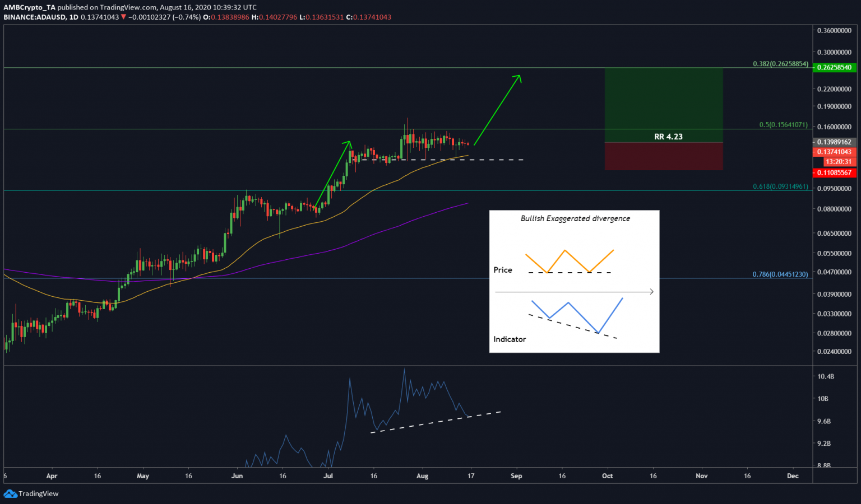Select the 0.618 Fibonacci level label
Viewport: 861px width, 504px height.
pyautogui.click(x=780, y=186)
